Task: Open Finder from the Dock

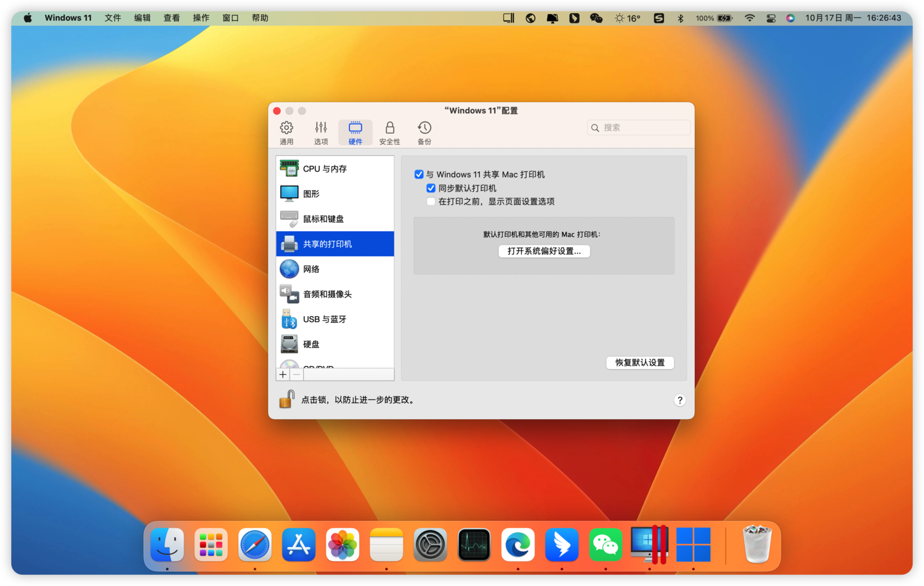Action: coord(167,545)
